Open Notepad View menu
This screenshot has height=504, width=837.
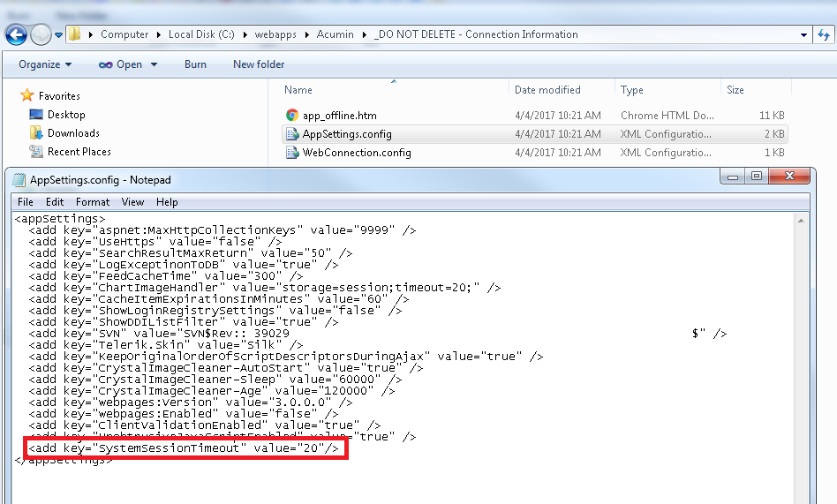point(132,202)
